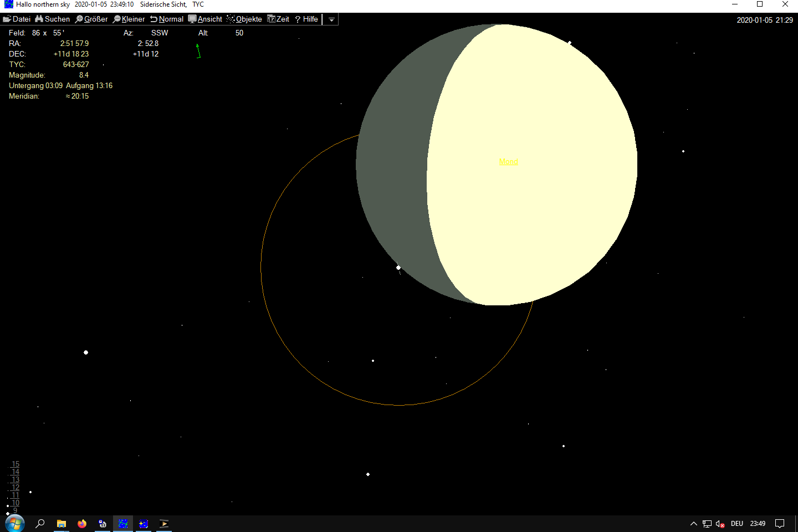Open File Explorer from the taskbar

[62, 524]
